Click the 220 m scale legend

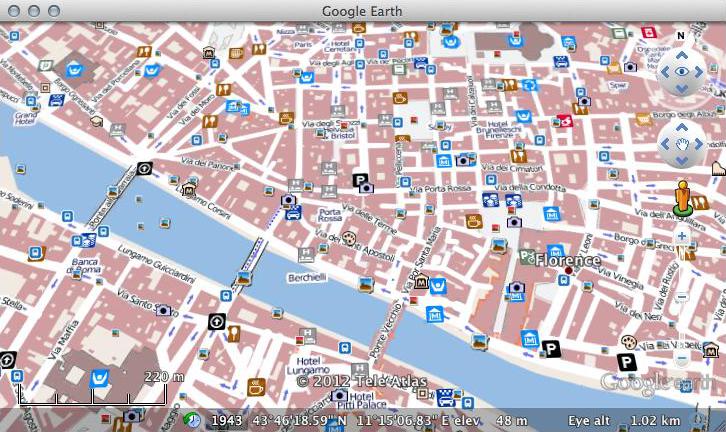(163, 377)
